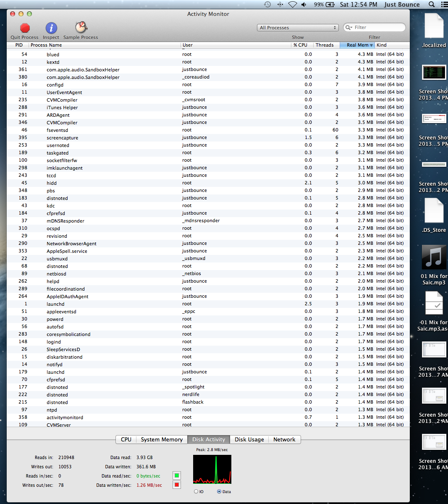Viewport: 448px width, 504px height.
Task: Select the configd process row
Action: tap(208, 84)
